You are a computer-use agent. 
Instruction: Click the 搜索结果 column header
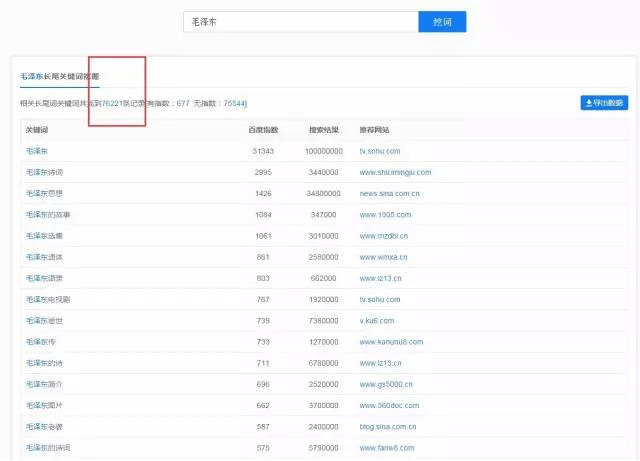(x=325, y=130)
